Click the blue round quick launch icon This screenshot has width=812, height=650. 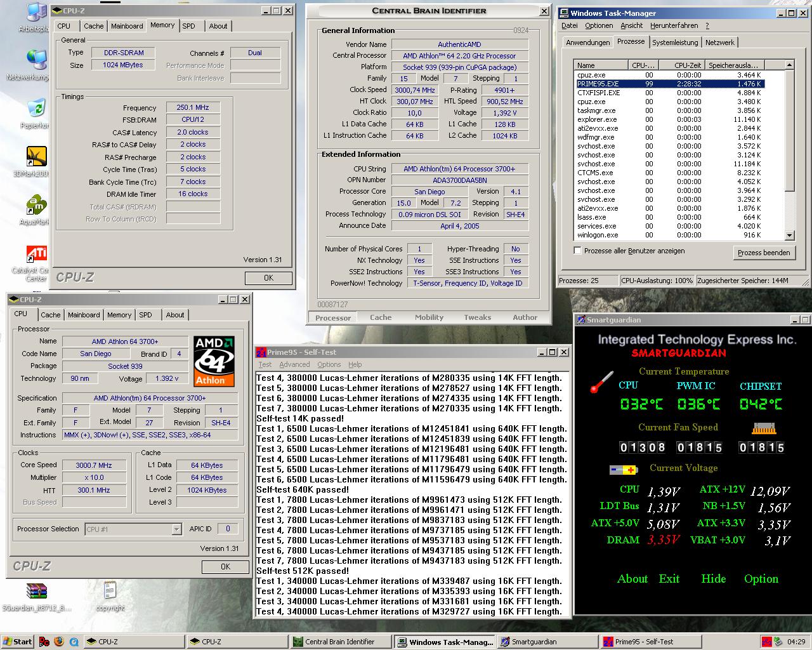pyautogui.click(x=74, y=642)
